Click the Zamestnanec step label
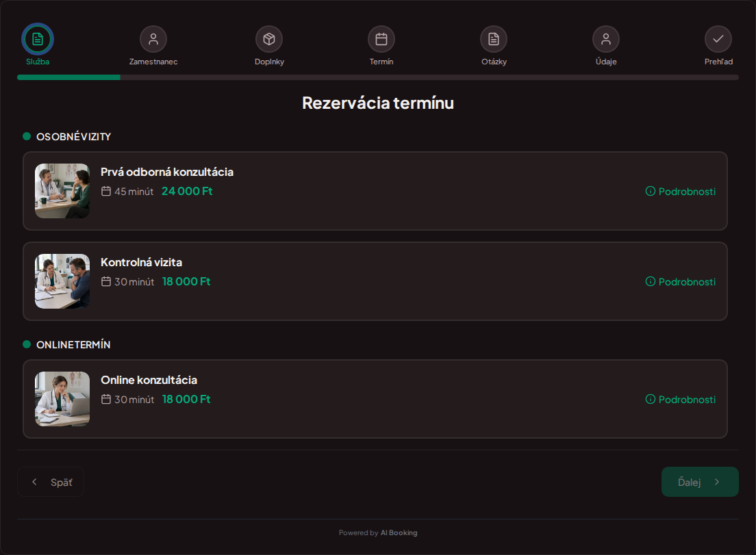The width and height of the screenshot is (756, 555). [153, 62]
